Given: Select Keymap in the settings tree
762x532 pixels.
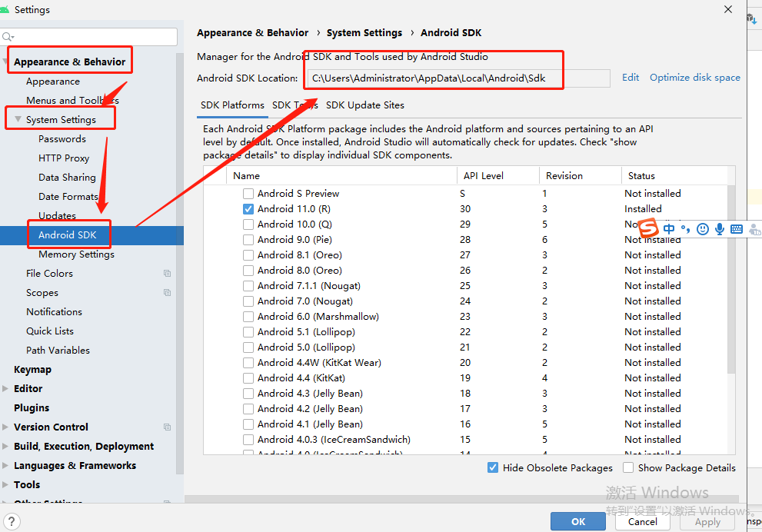Looking at the screenshot, I should (32, 369).
